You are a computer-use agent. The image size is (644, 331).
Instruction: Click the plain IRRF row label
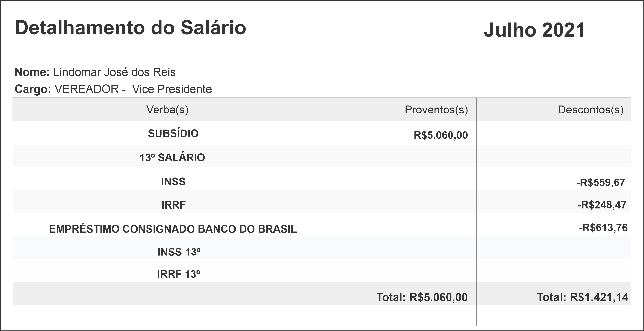[x=174, y=205]
